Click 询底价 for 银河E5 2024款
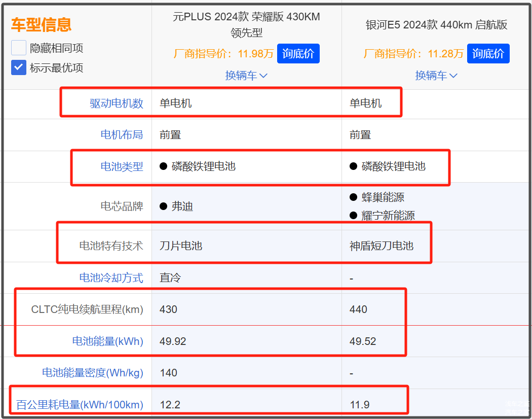The width and height of the screenshot is (532, 419). coord(488,53)
